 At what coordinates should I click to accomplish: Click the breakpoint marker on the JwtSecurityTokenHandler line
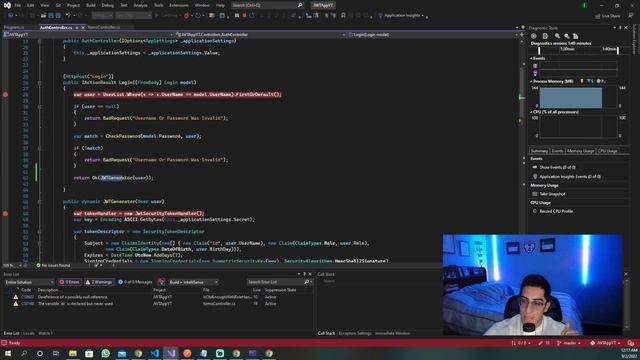coord(5,213)
